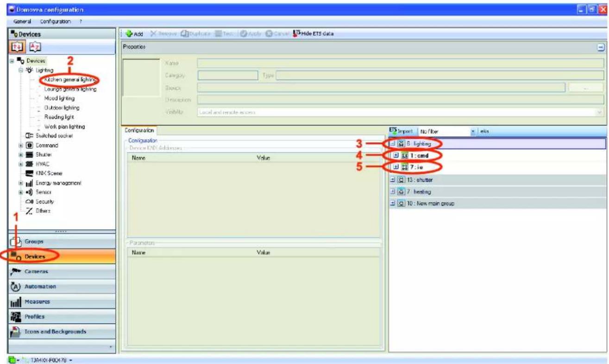
Task: Open the Automation navigation section
Action: click(x=62, y=287)
